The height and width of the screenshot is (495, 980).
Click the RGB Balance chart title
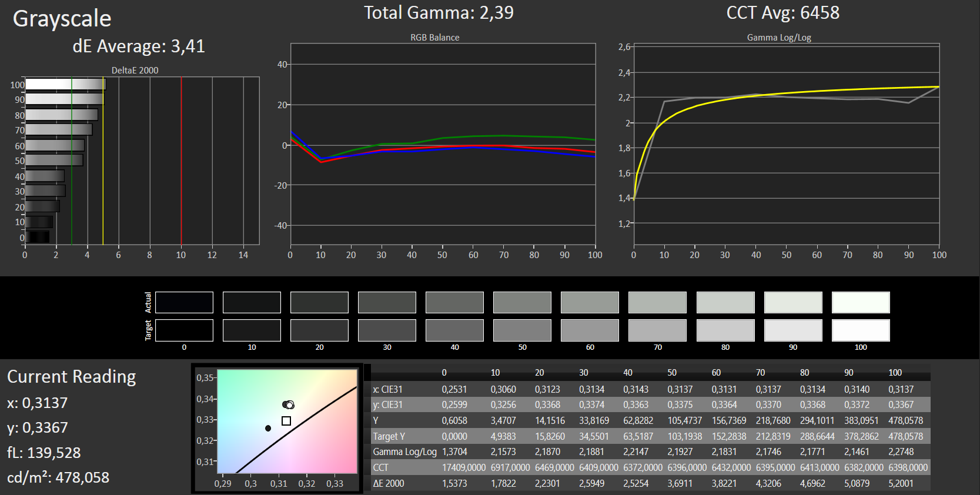click(435, 37)
